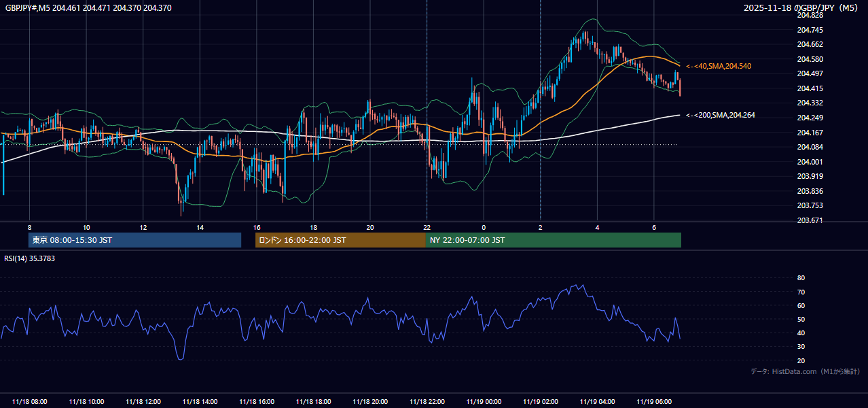This screenshot has width=868, height=408.
Task: Click price axis value 204.415
Action: [x=810, y=88]
